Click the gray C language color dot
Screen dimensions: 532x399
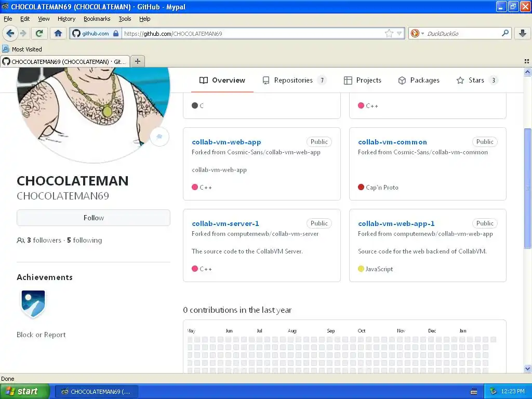point(195,105)
